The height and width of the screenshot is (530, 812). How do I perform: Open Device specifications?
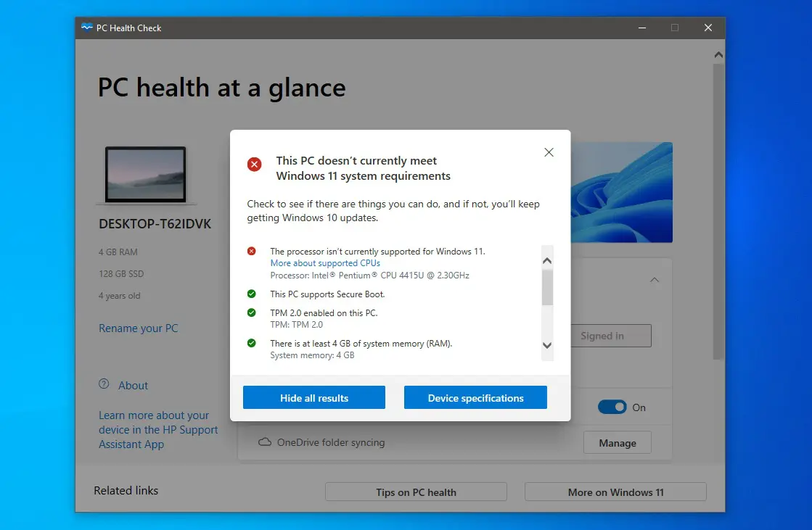pos(475,397)
